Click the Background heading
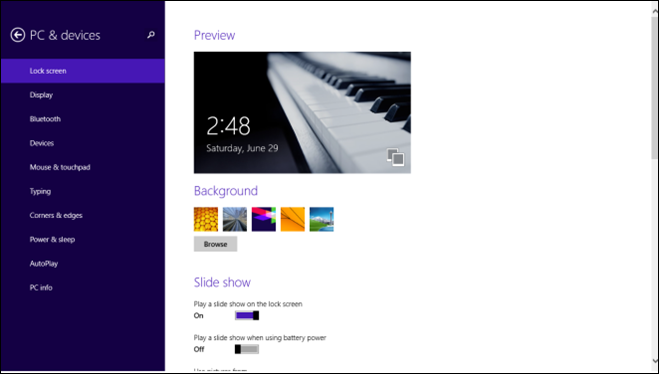Screen dimensions: 659x374 [x=226, y=191]
